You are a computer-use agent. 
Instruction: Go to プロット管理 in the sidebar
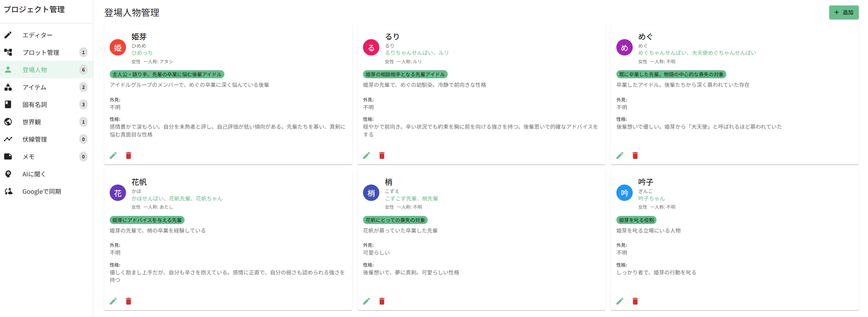click(x=41, y=52)
